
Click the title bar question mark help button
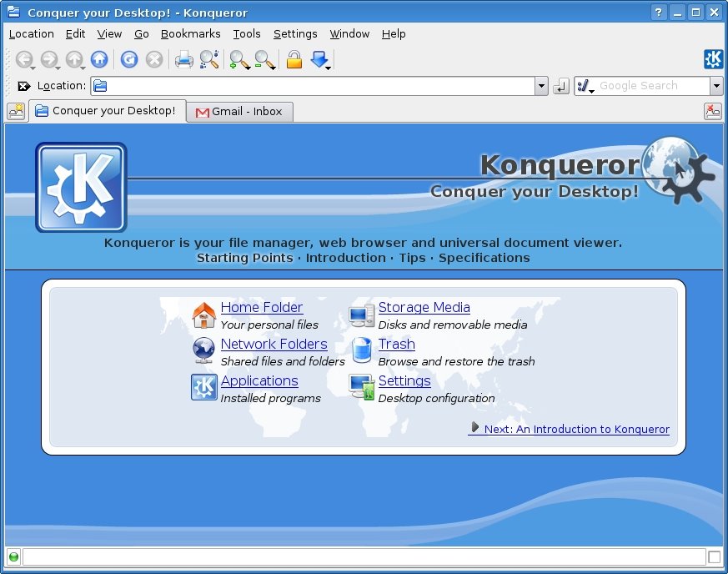(658, 13)
